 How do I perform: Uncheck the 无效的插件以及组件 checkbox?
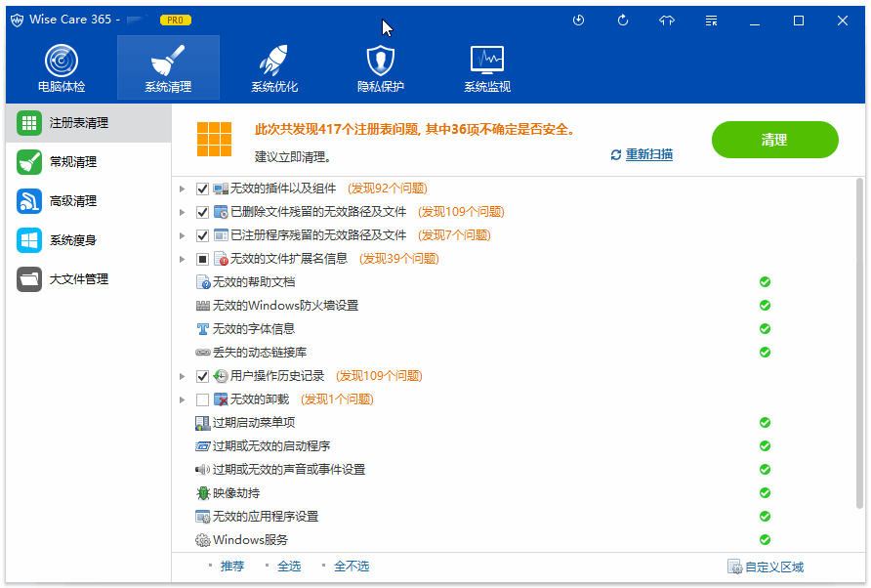click(203, 189)
